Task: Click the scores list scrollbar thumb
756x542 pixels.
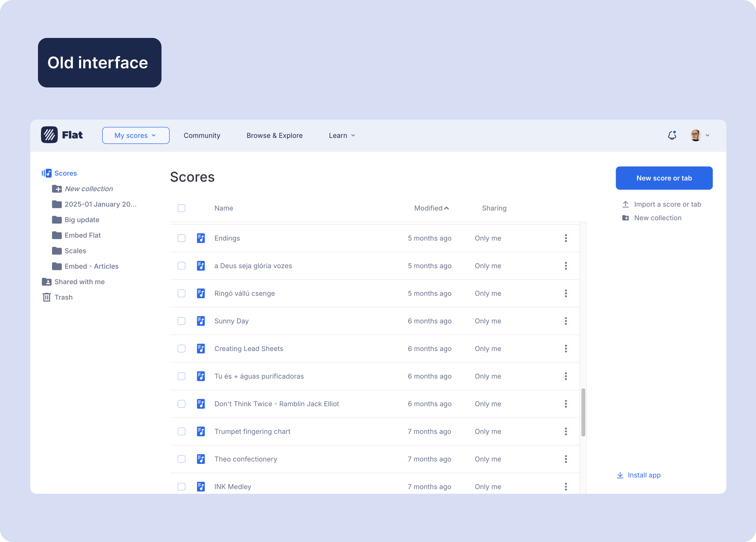Action: click(x=583, y=412)
